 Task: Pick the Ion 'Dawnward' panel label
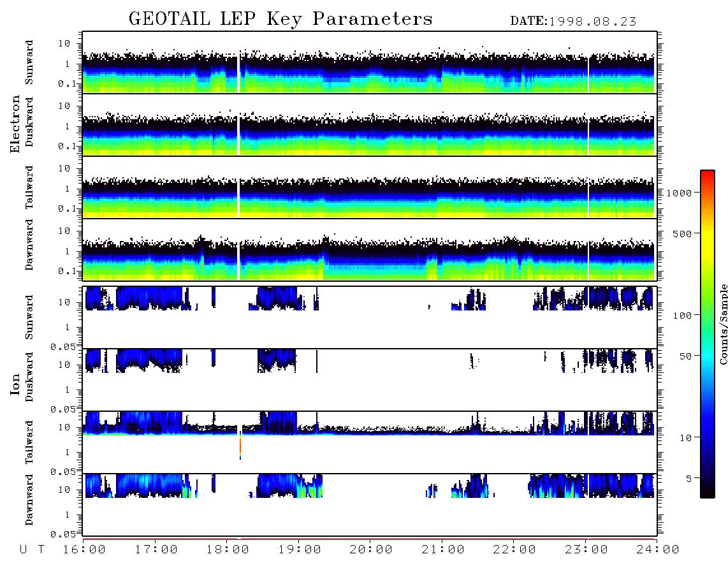pos(29,500)
